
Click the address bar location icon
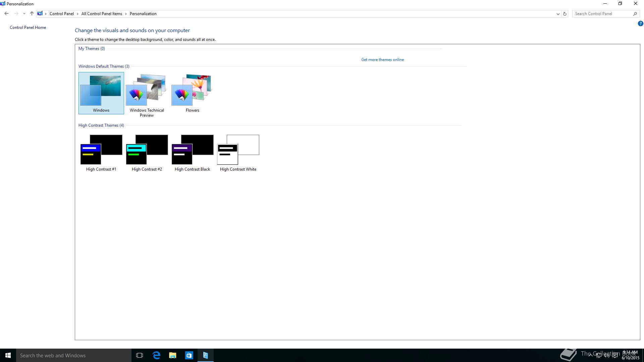[40, 14]
